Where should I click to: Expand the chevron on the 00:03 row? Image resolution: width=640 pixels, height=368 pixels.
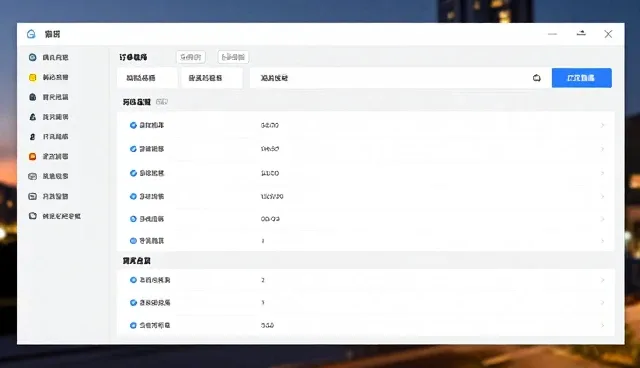click(x=602, y=219)
